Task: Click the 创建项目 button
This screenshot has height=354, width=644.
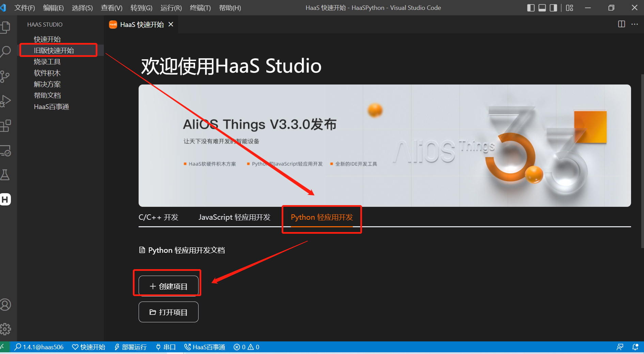Action: coord(169,286)
